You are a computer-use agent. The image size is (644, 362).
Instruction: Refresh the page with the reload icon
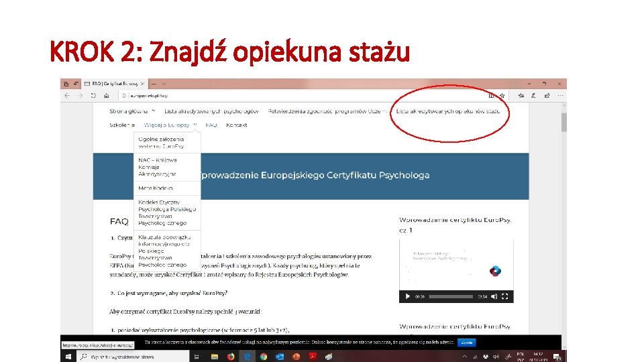(93, 96)
